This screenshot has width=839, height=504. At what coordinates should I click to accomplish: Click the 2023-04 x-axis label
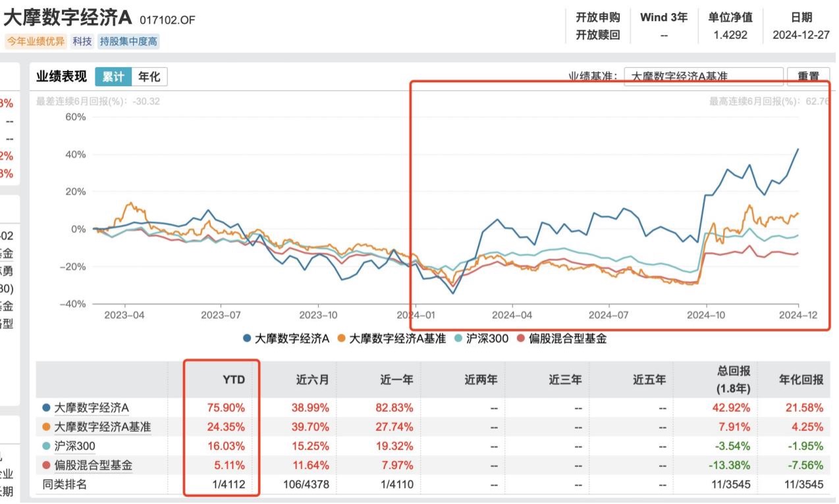(125, 315)
